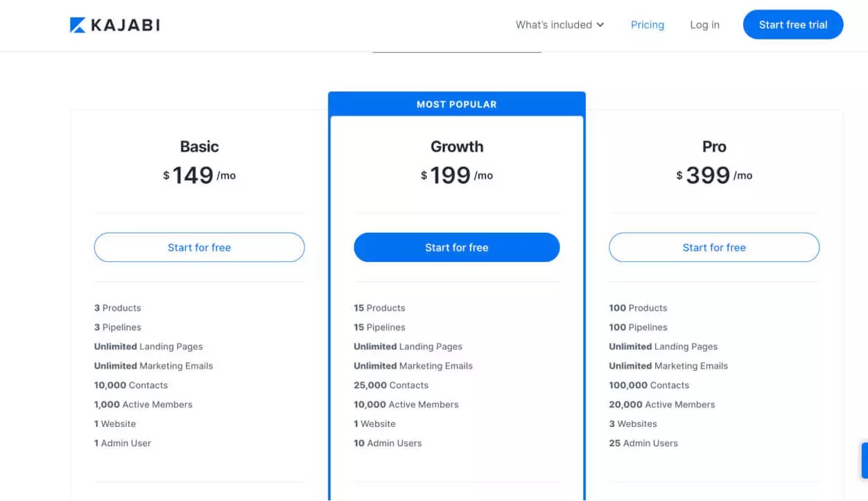Click the $149 per month price
Image resolution: width=868 pixels, height=501 pixels.
click(x=199, y=175)
